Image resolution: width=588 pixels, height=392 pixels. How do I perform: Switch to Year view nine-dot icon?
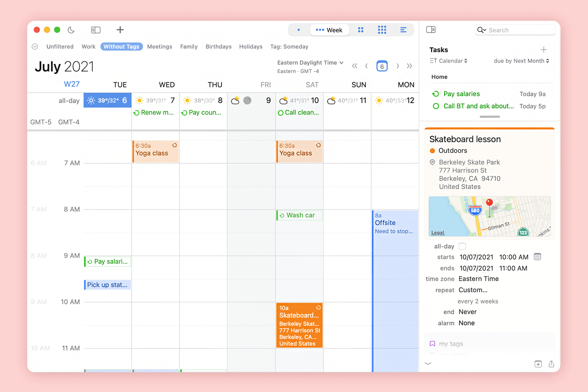[382, 30]
